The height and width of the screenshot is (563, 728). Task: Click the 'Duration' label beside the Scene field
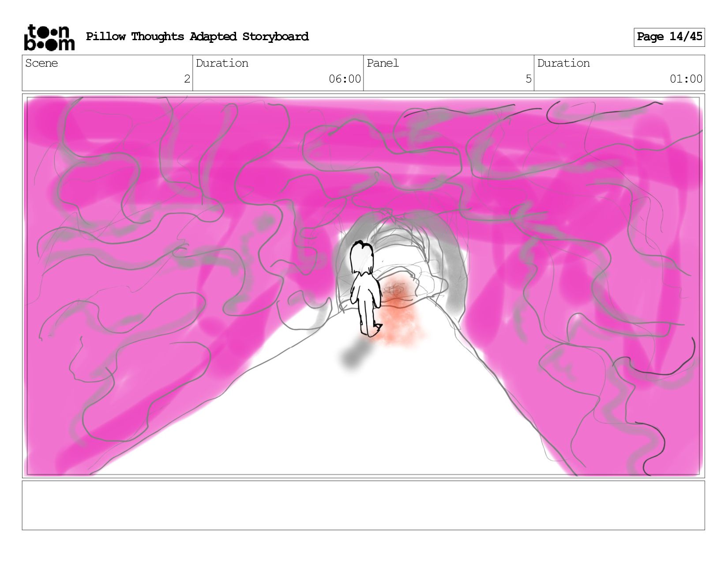coord(222,63)
